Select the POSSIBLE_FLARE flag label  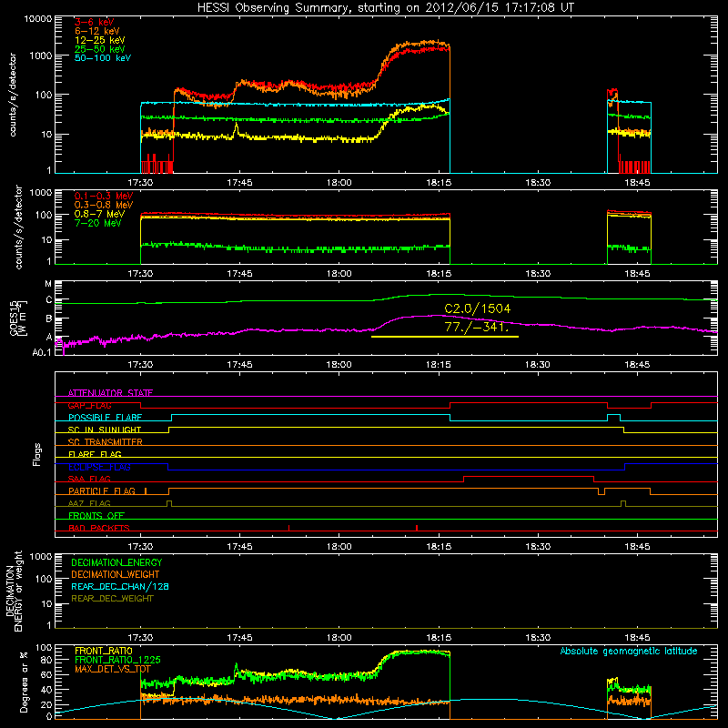tap(105, 418)
